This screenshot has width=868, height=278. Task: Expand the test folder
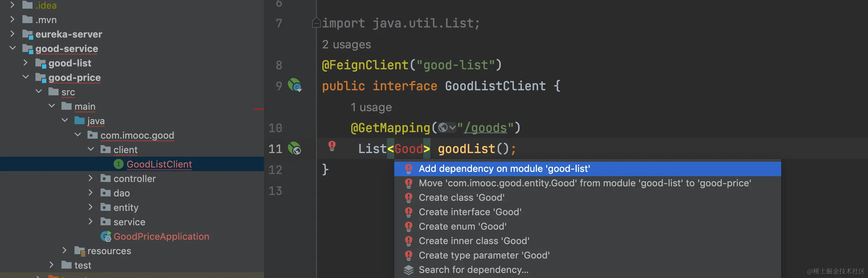(51, 265)
